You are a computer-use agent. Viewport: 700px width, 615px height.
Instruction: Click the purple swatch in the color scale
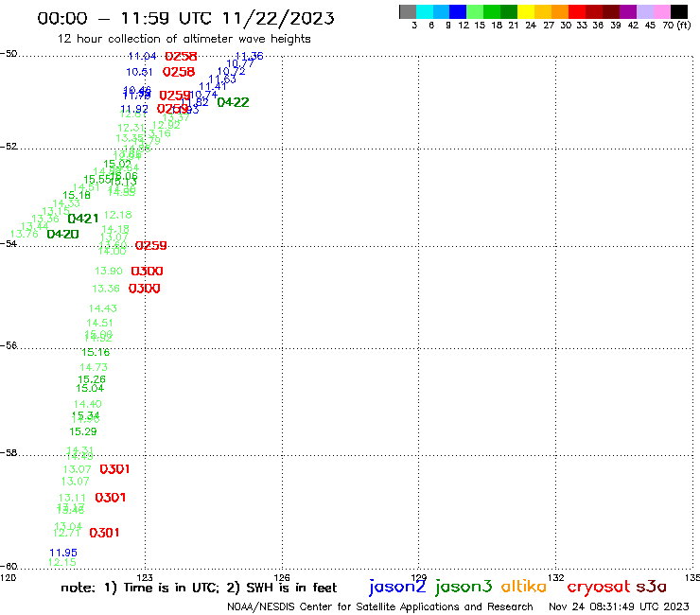click(x=628, y=11)
